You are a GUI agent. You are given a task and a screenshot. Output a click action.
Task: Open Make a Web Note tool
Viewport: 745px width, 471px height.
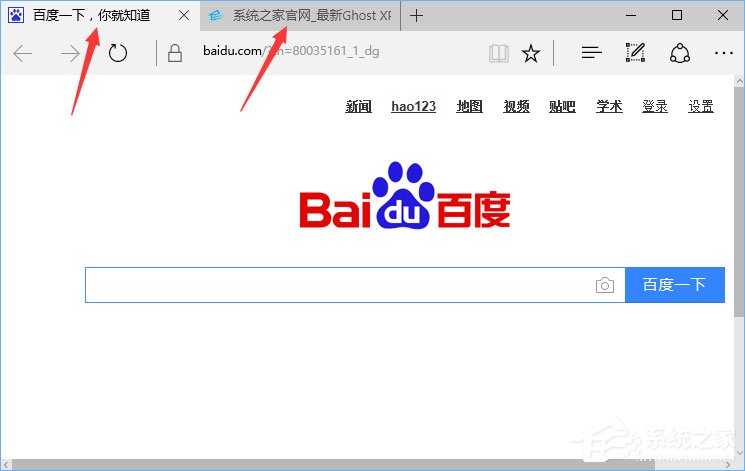(635, 54)
